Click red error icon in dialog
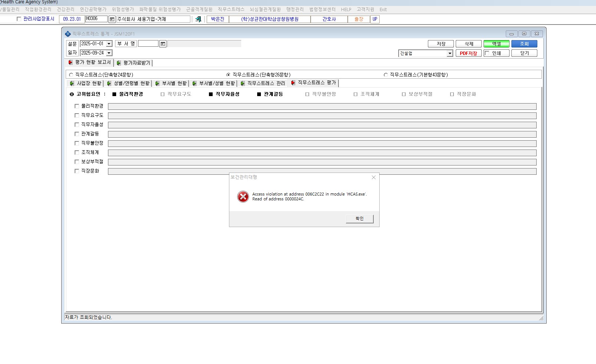Image resolution: width=596 pixels, height=364 pixels. 243,197
